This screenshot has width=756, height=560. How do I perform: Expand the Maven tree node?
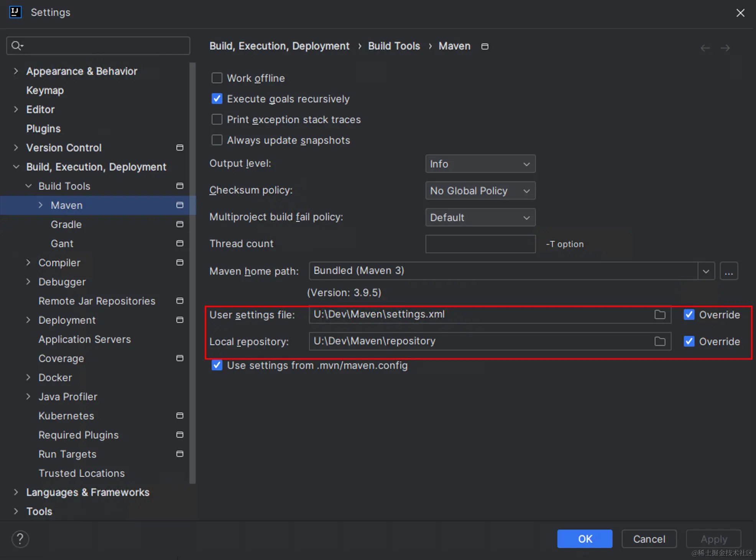click(x=41, y=205)
